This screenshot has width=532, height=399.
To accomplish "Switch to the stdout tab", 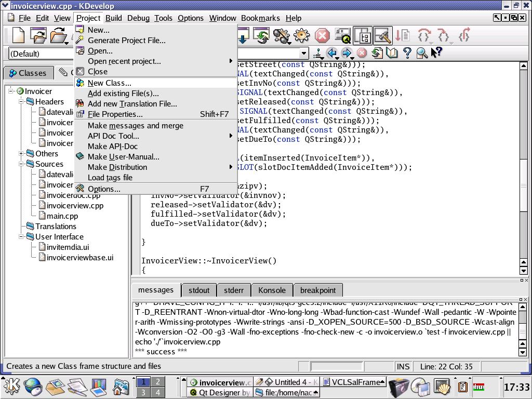I will point(199,290).
